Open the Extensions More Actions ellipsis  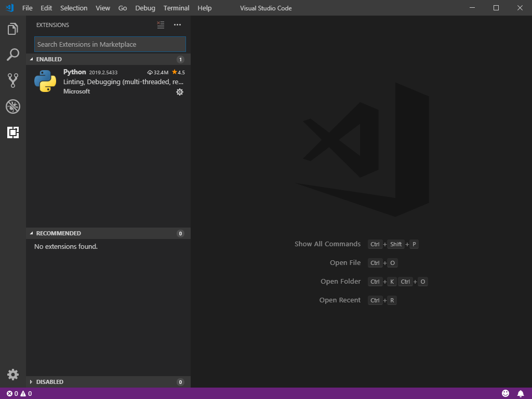(x=178, y=25)
